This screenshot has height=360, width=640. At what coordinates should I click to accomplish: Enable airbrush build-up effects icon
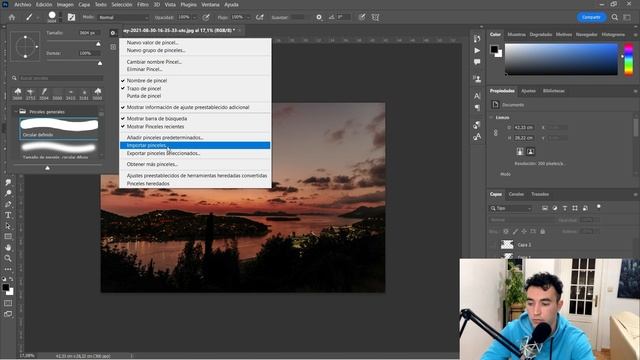[x=260, y=17]
